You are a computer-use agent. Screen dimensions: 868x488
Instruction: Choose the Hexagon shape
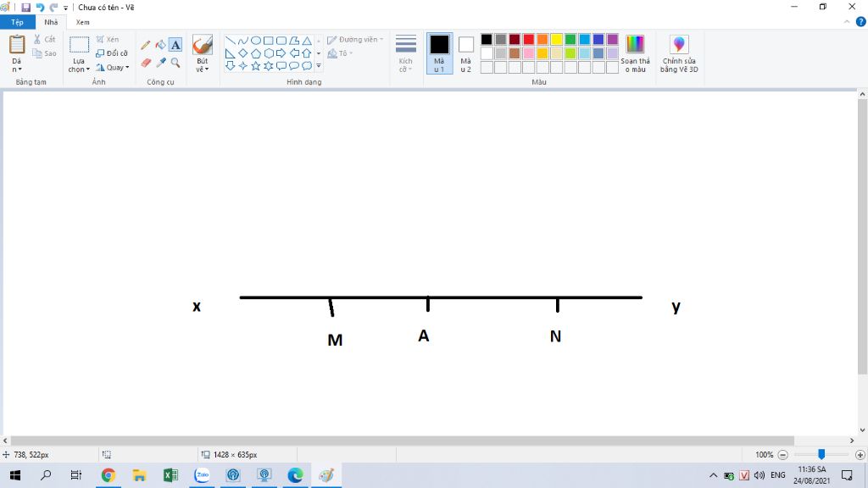(269, 53)
